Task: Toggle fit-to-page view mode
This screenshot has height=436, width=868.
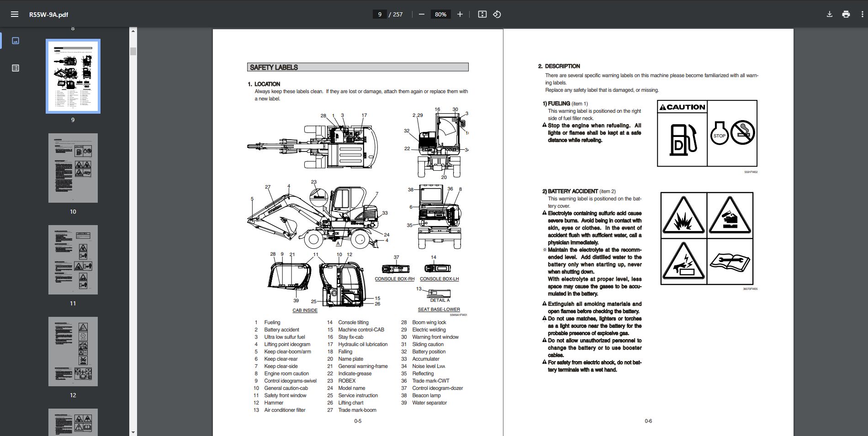Action: [x=482, y=14]
